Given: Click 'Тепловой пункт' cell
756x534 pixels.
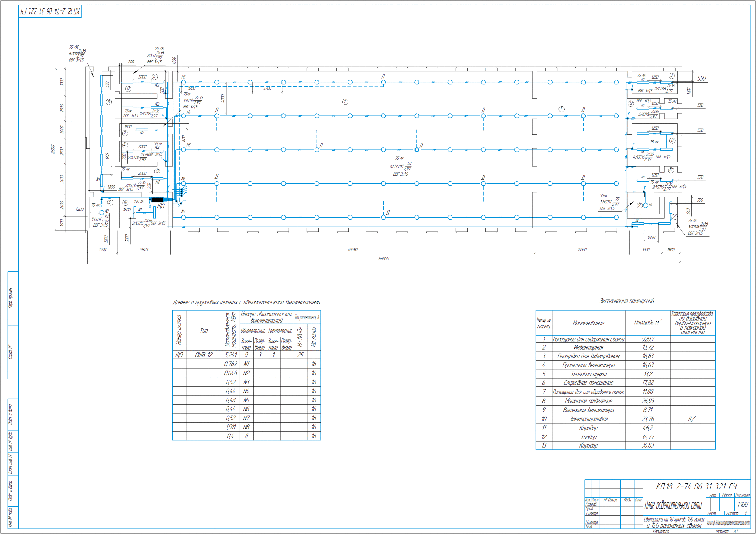Looking at the screenshot, I should (588, 374).
